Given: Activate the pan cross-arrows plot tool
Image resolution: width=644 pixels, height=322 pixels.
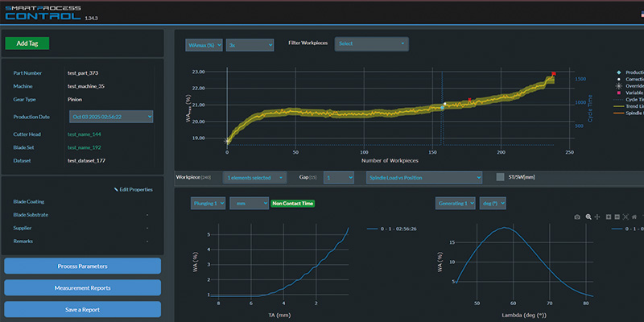Looking at the screenshot, I should pos(597,217).
